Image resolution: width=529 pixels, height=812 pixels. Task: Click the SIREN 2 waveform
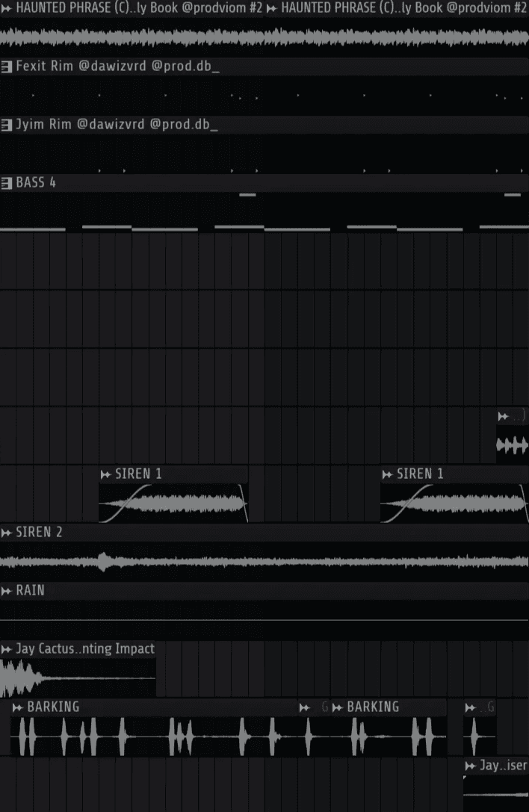[x=264, y=561]
